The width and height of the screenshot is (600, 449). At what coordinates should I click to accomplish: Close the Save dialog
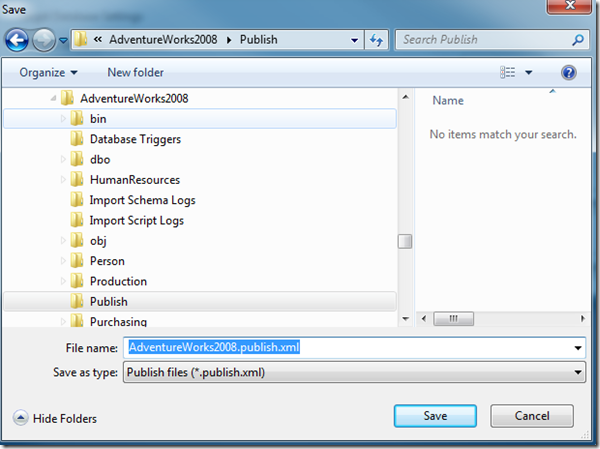click(569, 6)
